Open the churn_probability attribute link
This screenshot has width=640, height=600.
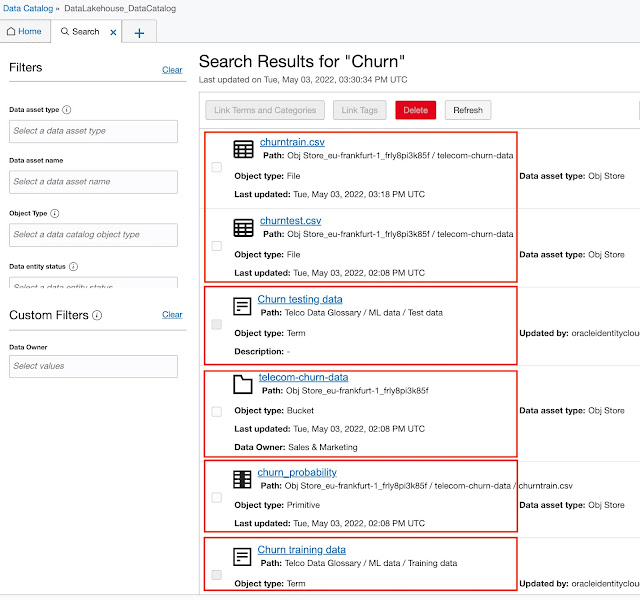297,473
